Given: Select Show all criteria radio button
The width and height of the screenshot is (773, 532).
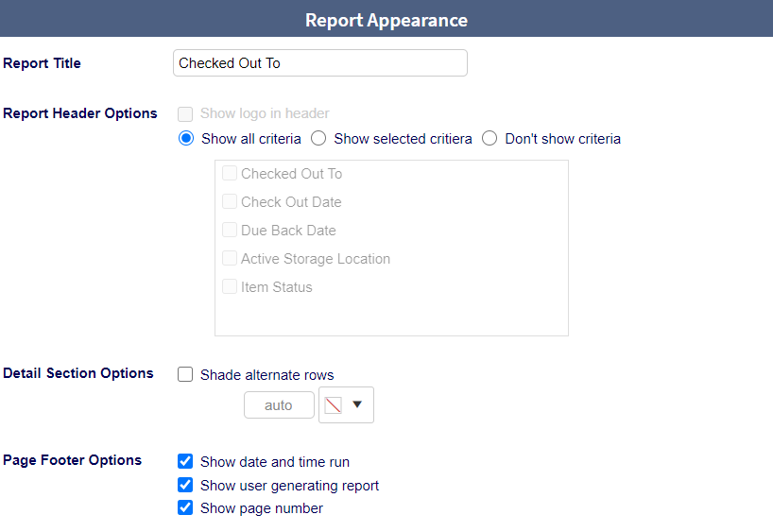Looking at the screenshot, I should click(x=186, y=138).
